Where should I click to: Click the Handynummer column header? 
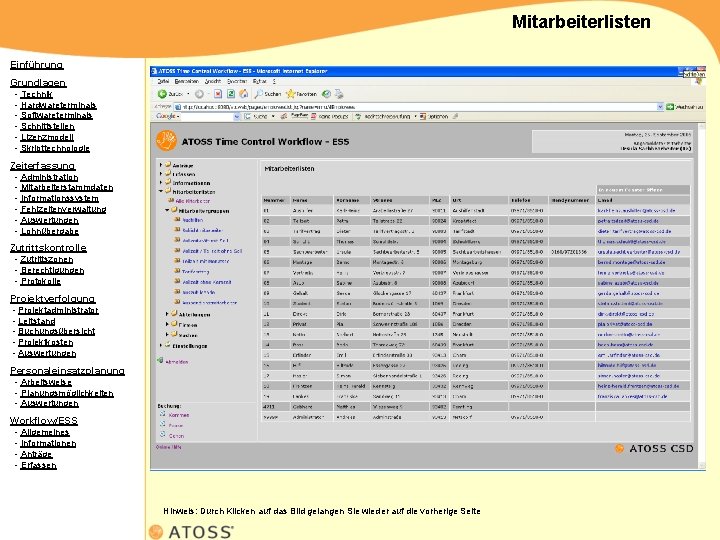572,200
